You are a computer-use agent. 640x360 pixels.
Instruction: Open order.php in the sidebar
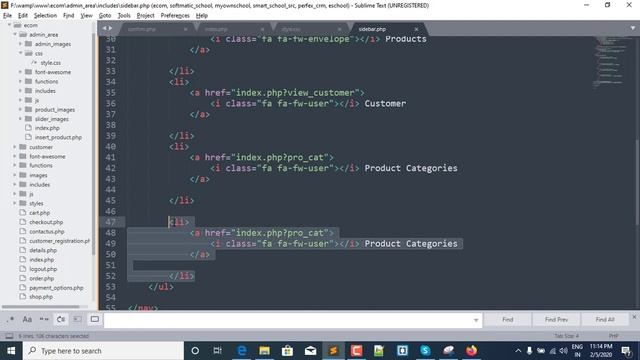point(41,278)
